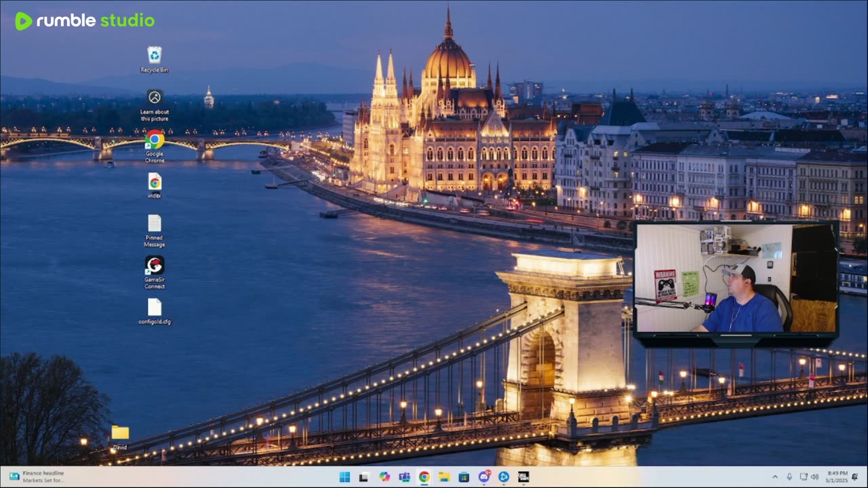Expand the hidden system tray icons
The image size is (868, 488).
(775, 477)
